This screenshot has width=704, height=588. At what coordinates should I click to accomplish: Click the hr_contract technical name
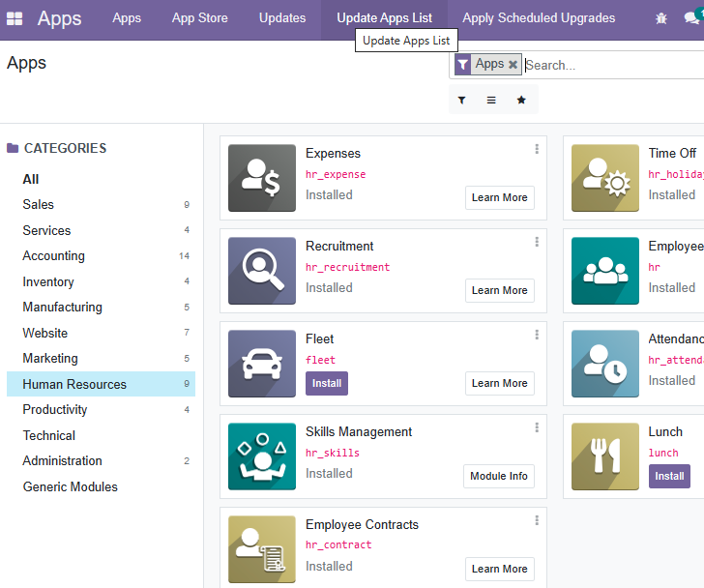tap(338, 544)
